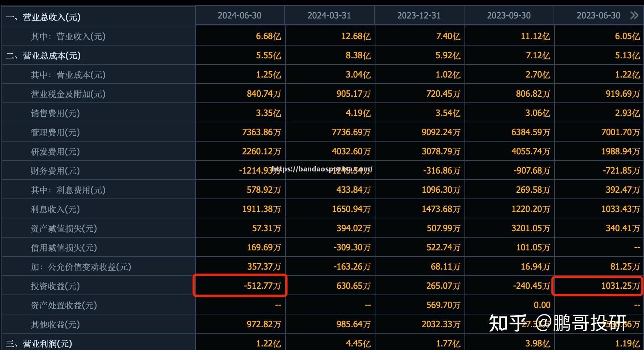
Task: Click row label 研发费用(元)
Action: coord(55,152)
